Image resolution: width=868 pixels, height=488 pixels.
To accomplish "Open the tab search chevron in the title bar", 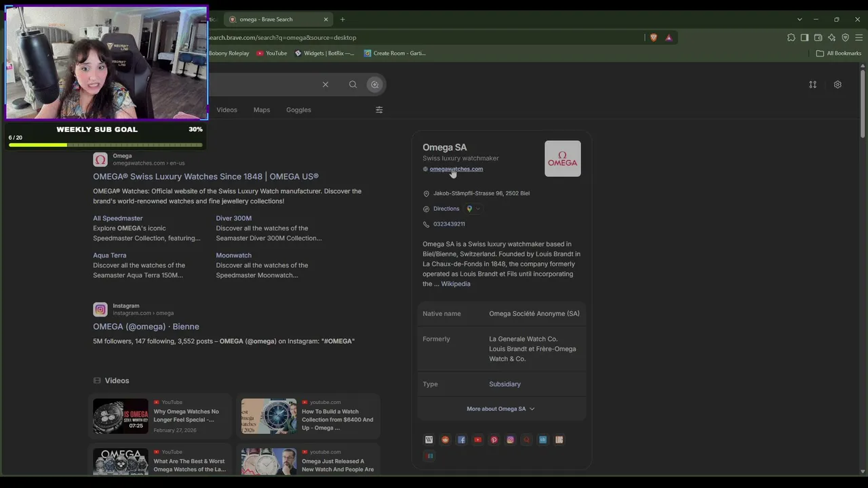I will coord(800,20).
